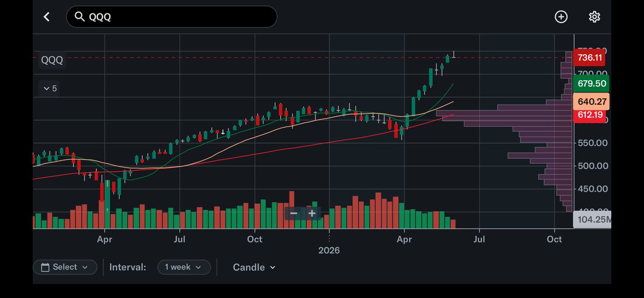Open the 1 week interval dropdown

point(184,267)
